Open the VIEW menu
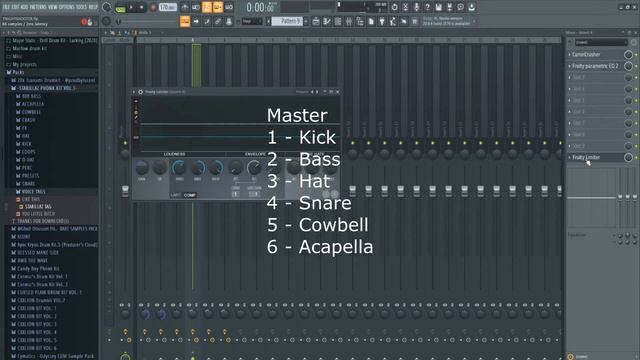This screenshot has height=360, width=640. tap(53, 7)
